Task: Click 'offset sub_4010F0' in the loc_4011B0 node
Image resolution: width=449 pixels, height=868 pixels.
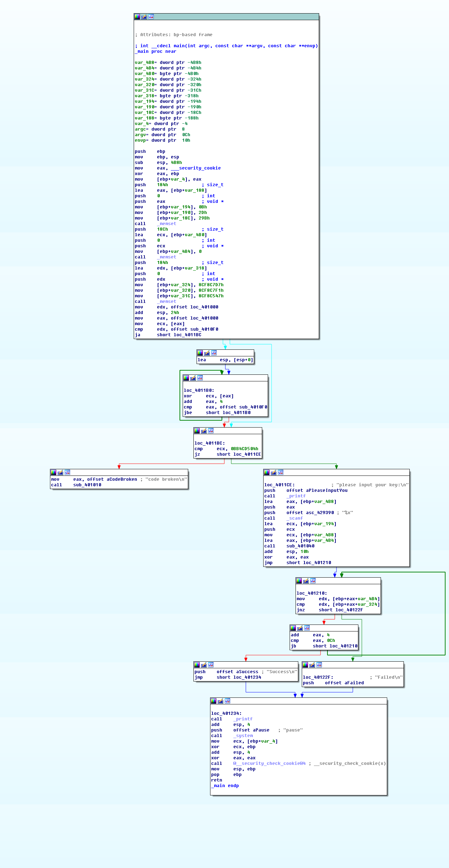Action: 243,407
